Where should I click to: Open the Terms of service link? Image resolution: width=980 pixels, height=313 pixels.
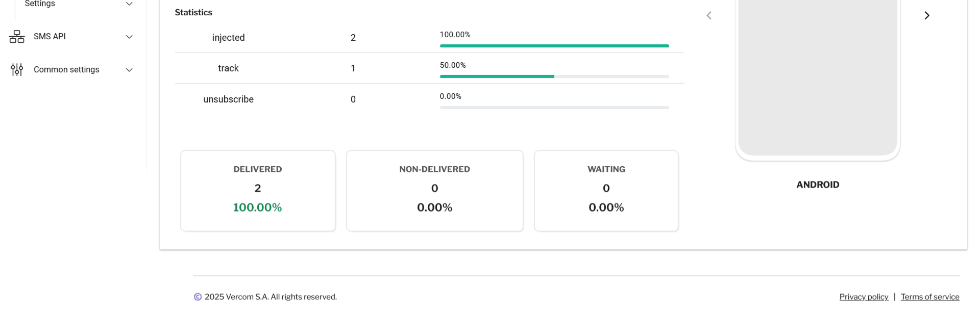point(929,297)
